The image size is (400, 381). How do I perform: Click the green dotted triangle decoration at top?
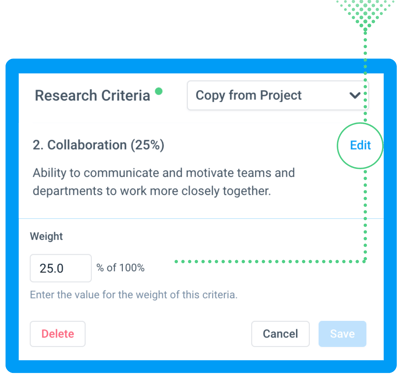[366, 13]
